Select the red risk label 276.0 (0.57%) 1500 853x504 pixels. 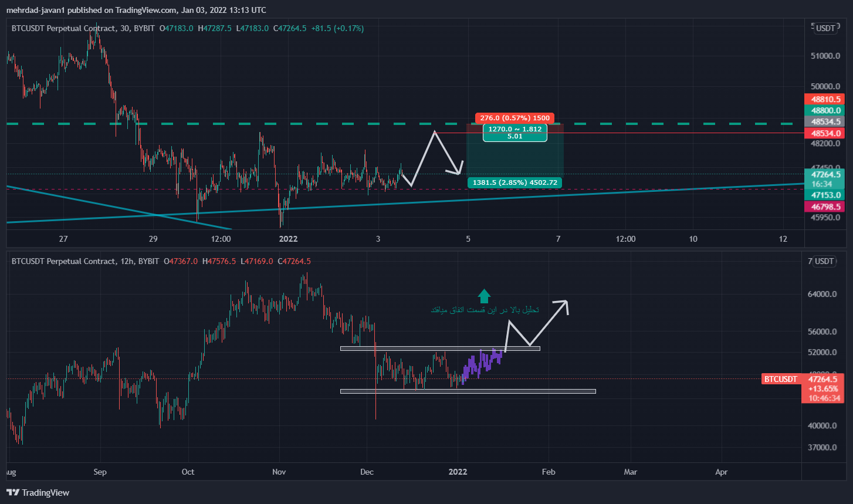[514, 118]
